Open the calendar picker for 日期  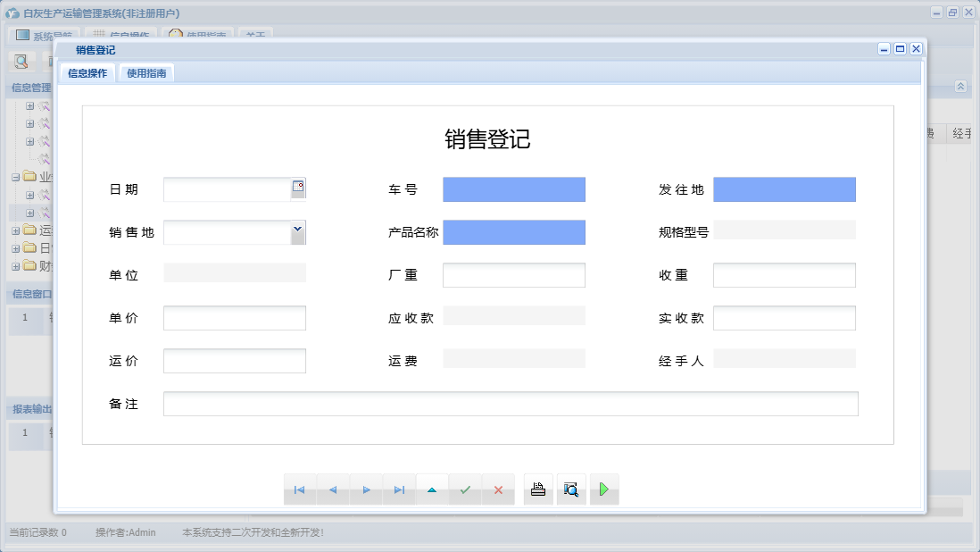[x=298, y=185]
